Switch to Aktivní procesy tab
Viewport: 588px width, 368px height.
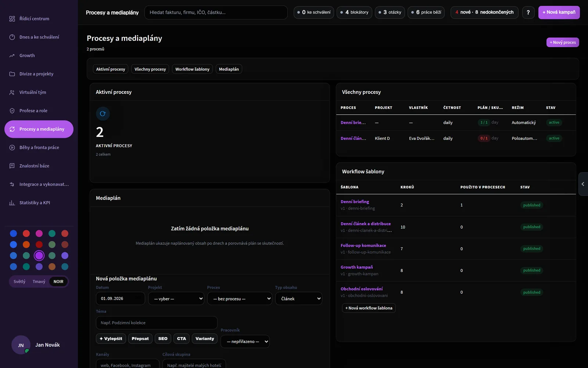coord(111,69)
